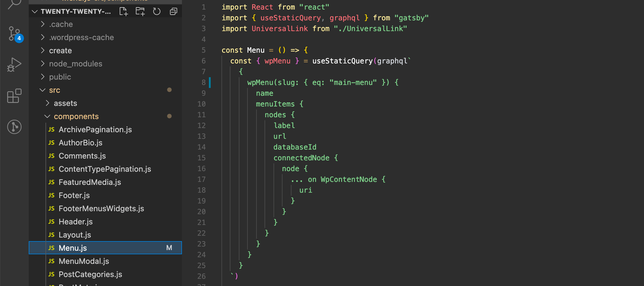
Task: Click the "React" identifier on line 1
Action: coord(262,7)
